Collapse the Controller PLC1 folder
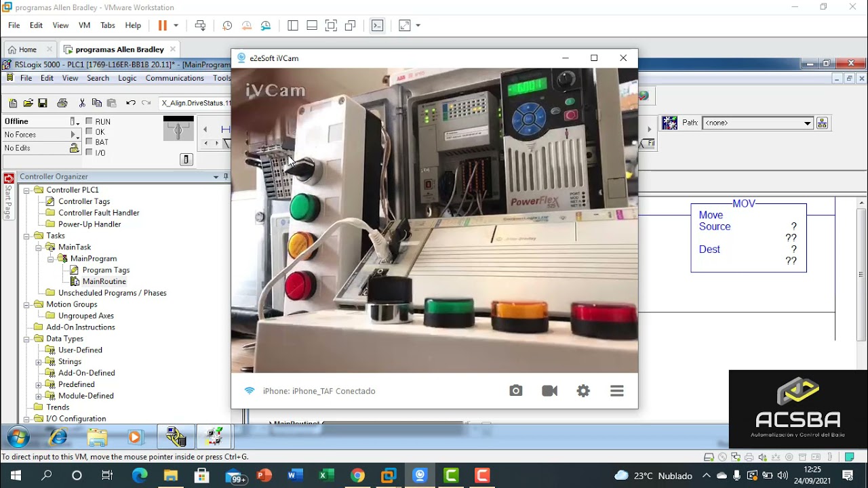Viewport: 868px width, 488px height. click(x=27, y=190)
